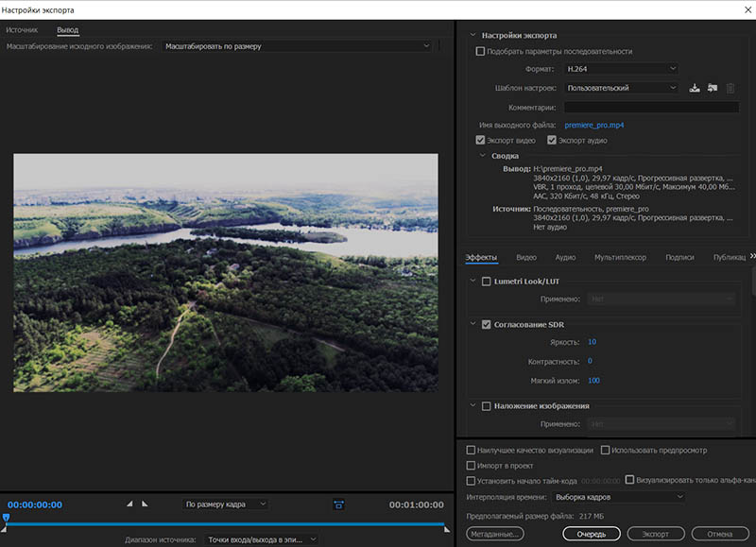Viewport: 756px width, 547px height.
Task: Collapse the Сводка section
Action: [482, 156]
